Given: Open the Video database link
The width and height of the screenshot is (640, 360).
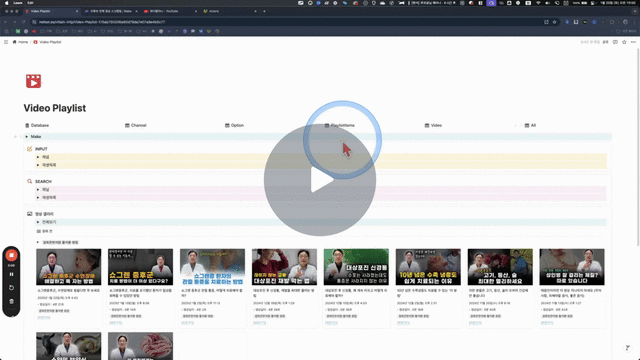Looking at the screenshot, I should coord(433,125).
